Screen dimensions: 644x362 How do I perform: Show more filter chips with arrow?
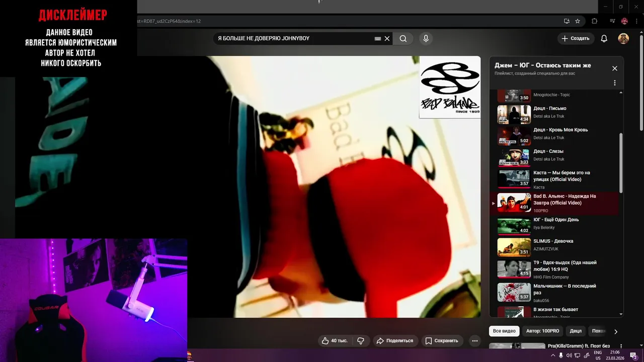615,331
